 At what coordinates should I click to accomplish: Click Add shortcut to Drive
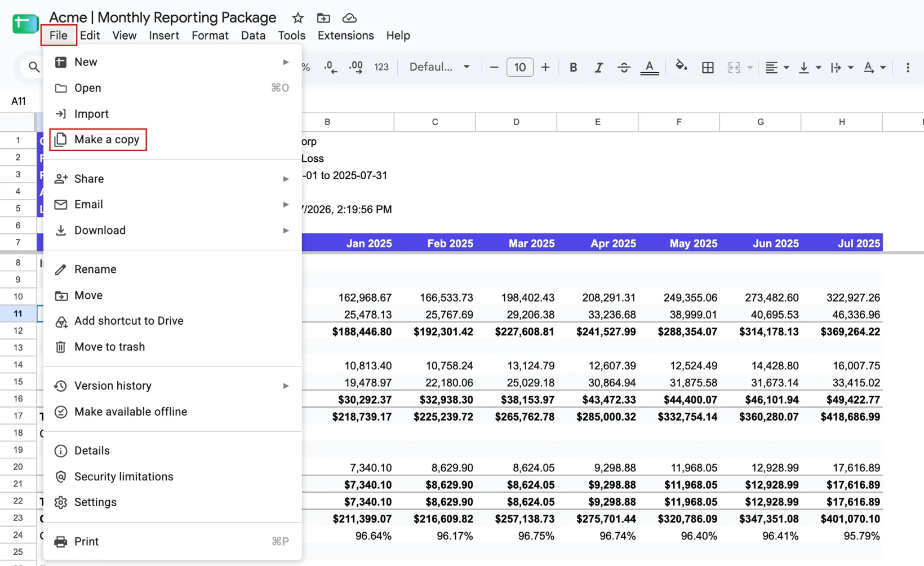click(172, 321)
